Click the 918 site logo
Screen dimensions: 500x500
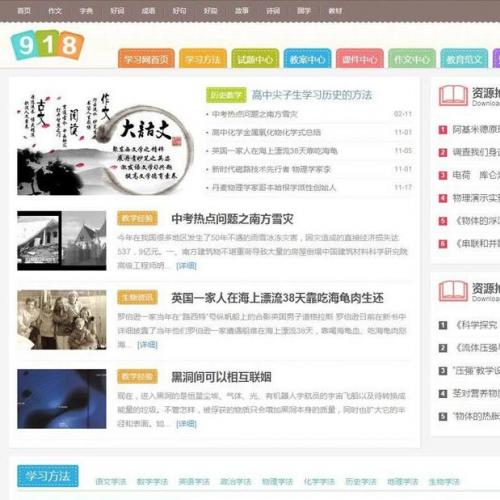point(47,45)
